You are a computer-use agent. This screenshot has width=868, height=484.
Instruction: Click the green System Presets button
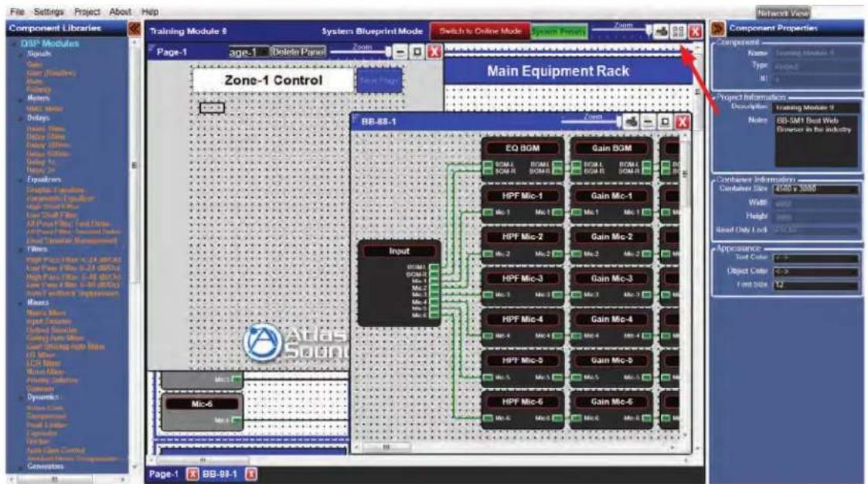coord(559,32)
